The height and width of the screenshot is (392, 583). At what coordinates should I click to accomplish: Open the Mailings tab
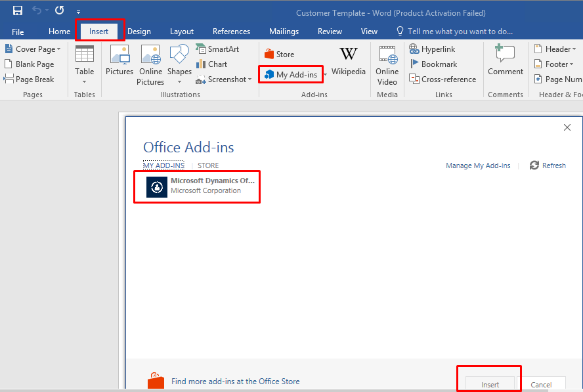(x=284, y=32)
